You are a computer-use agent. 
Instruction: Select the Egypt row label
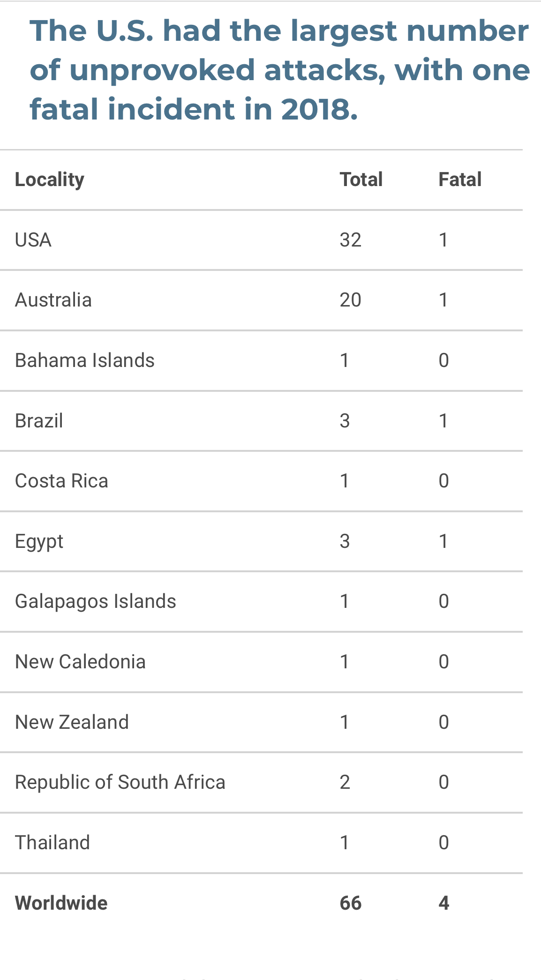click(x=39, y=542)
